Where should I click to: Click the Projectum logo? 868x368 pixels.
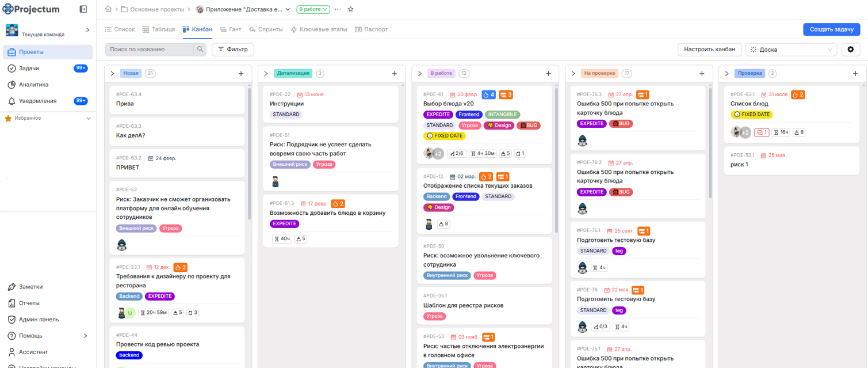32,9
